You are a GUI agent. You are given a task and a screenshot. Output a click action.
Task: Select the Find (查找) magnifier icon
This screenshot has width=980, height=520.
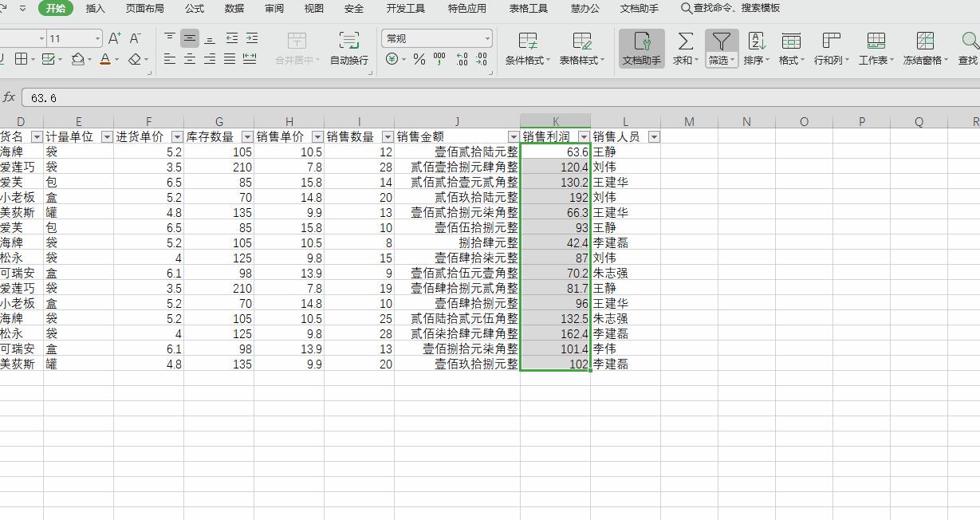(x=969, y=41)
